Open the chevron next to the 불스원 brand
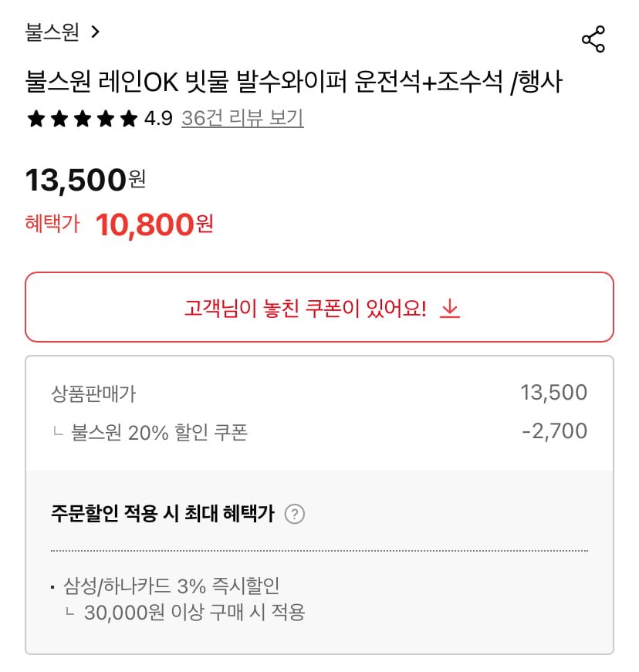The width and height of the screenshot is (639, 672). point(96,32)
